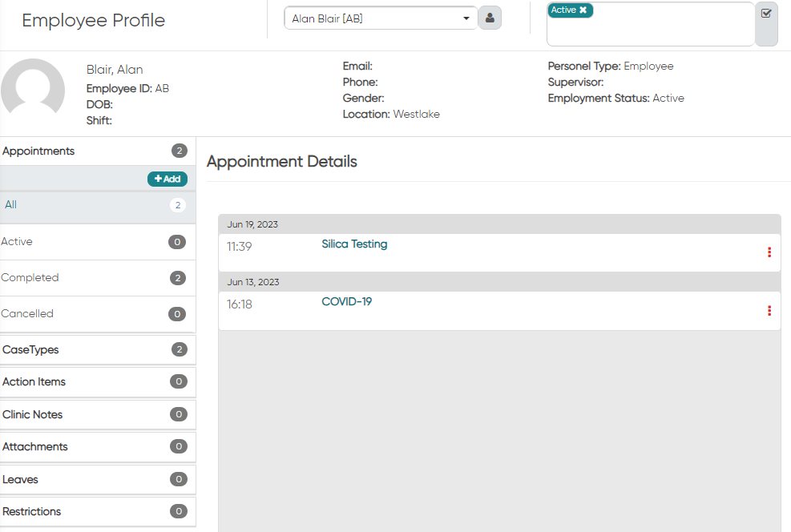791x532 pixels.
Task: Collapse the Appointments section header
Action: [x=97, y=151]
